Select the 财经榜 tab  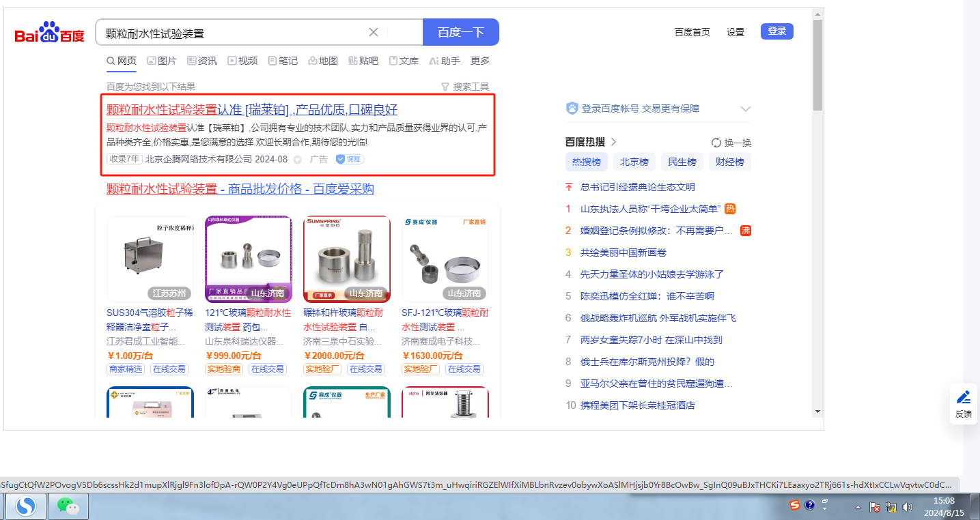730,162
